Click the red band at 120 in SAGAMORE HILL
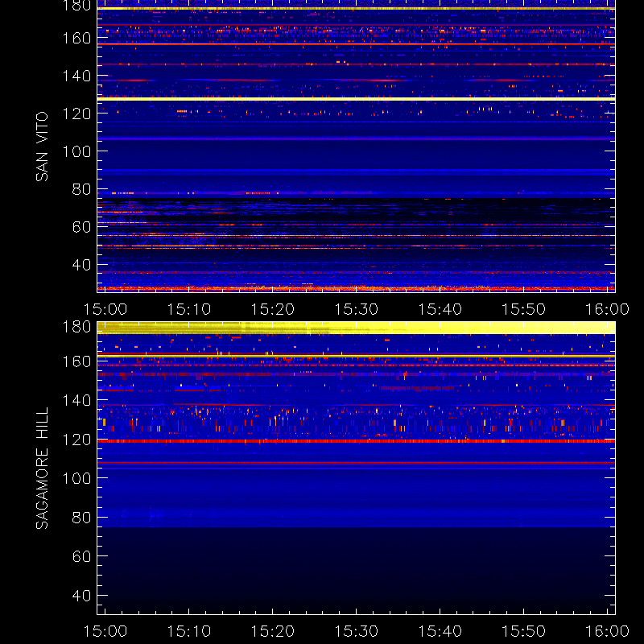 (x=356, y=441)
